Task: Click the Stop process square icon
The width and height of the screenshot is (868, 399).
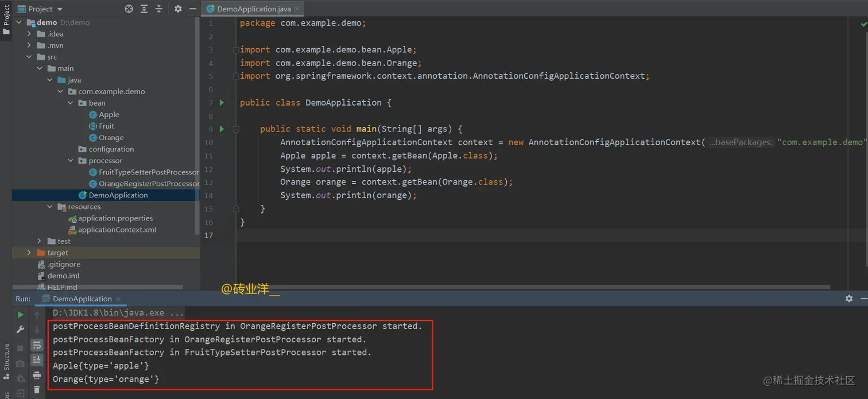Action: [21, 348]
